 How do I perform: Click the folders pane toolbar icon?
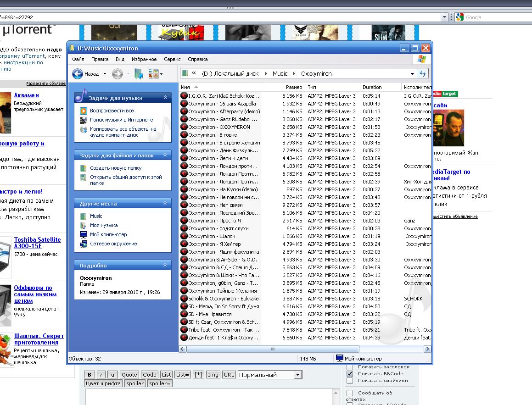(x=139, y=74)
